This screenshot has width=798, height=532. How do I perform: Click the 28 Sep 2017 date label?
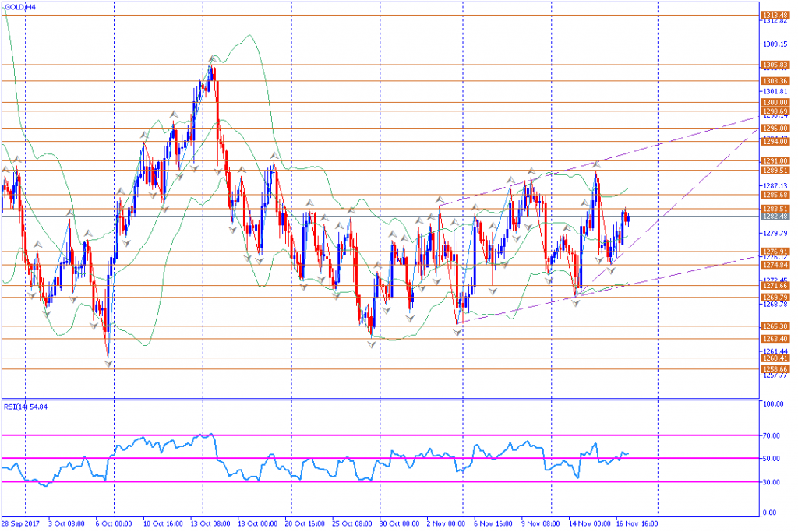coord(20,523)
